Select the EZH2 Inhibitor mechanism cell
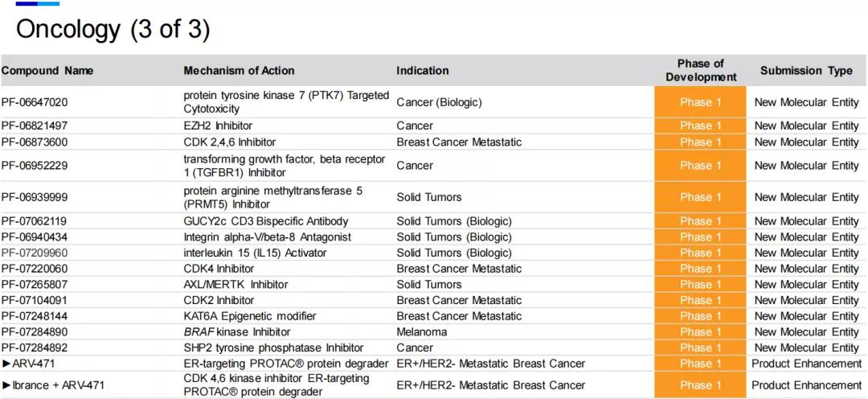 click(x=218, y=125)
